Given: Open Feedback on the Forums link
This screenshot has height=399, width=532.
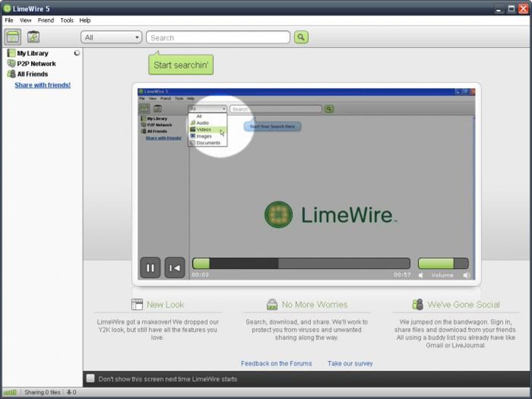Looking at the screenshot, I should coord(276,364).
